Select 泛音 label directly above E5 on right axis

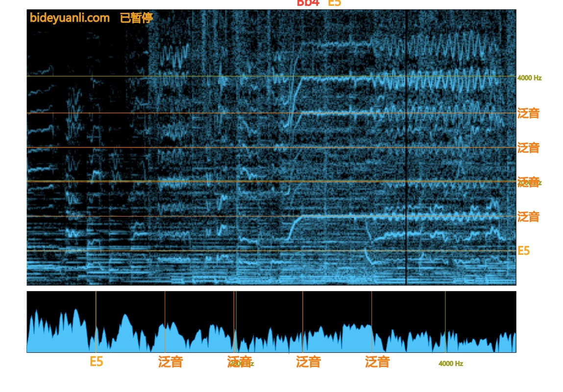(x=528, y=217)
